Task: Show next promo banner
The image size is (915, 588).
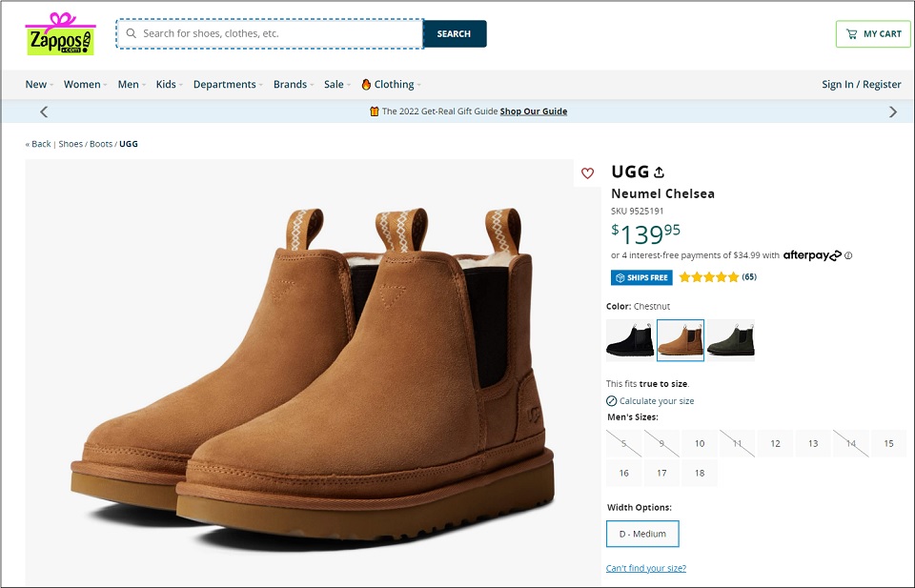Action: point(893,112)
